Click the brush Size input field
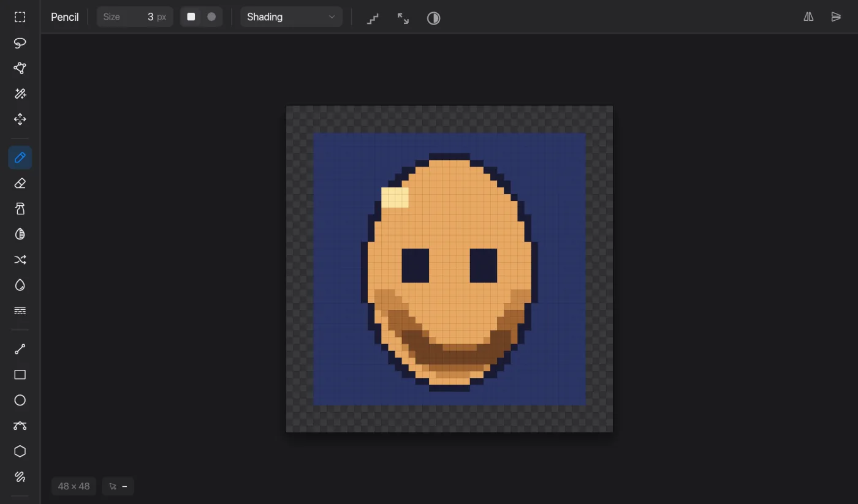This screenshot has width=858, height=504. pos(135,17)
